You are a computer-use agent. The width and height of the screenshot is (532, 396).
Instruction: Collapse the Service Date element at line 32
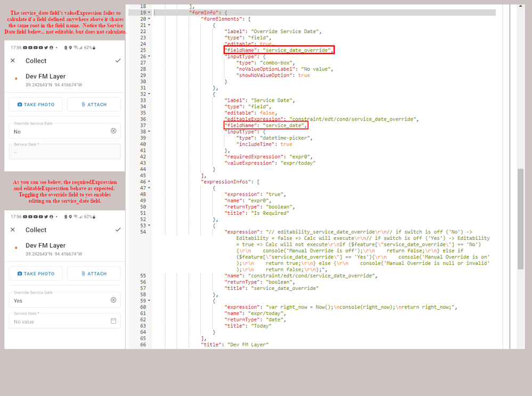(x=149, y=94)
